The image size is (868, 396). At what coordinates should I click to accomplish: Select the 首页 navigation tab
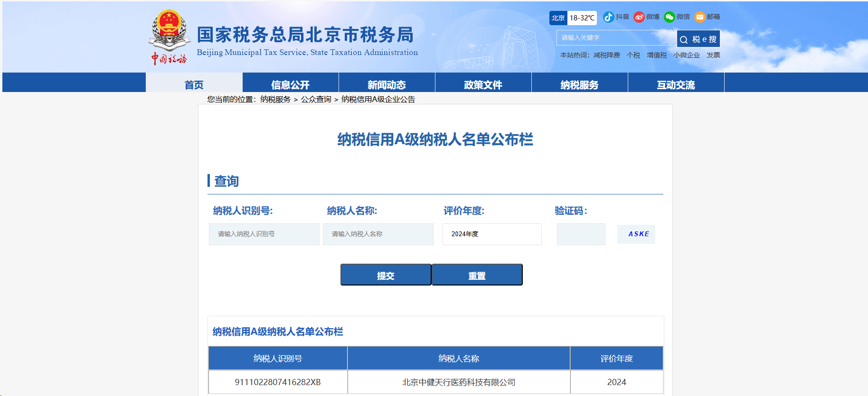tap(194, 84)
